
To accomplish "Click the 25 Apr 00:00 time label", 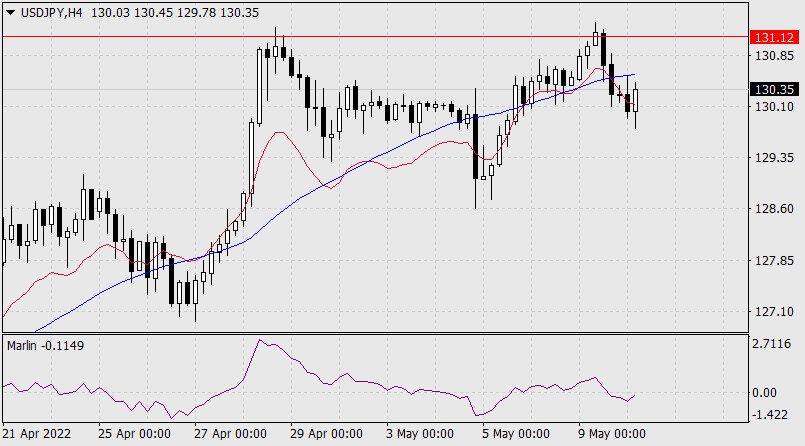I will point(135,434).
